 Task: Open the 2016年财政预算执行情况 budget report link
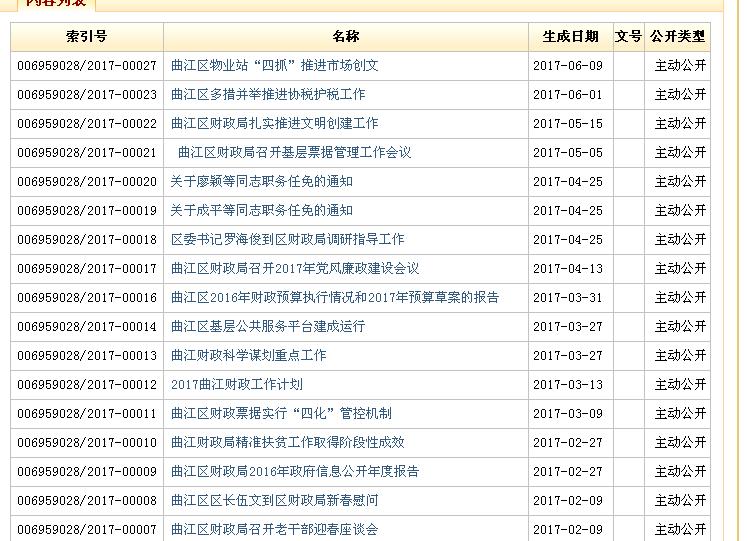pos(334,298)
